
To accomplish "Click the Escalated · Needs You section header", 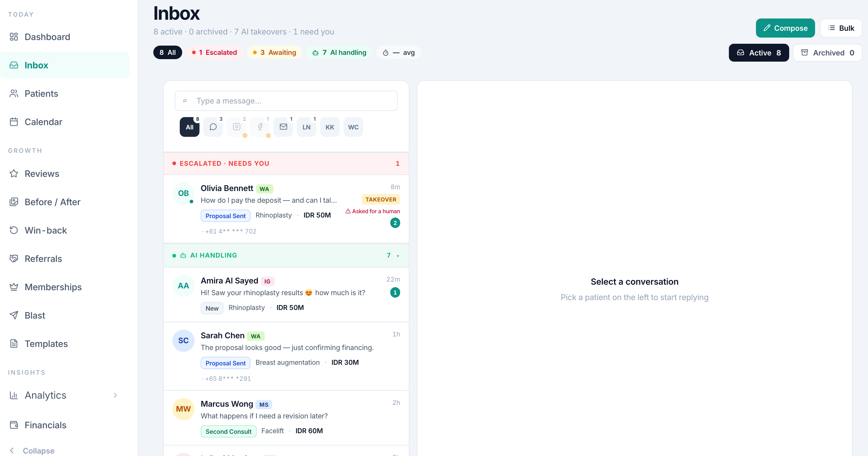I will click(286, 164).
